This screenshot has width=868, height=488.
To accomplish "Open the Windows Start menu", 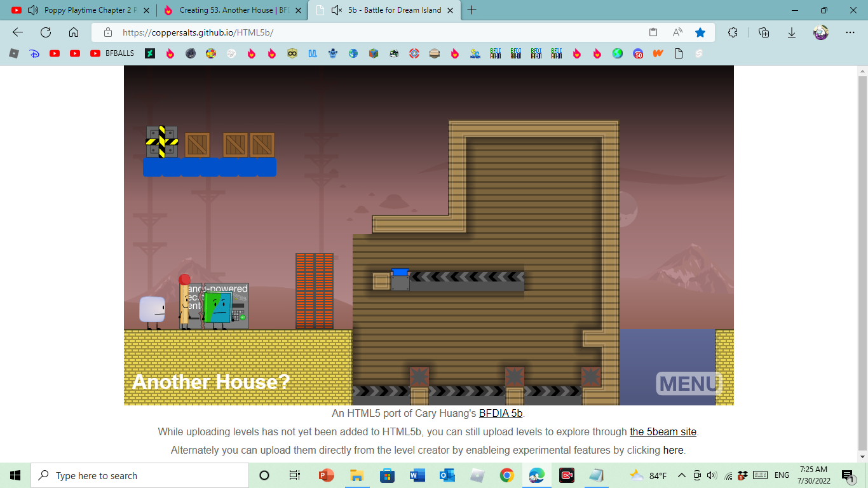I will coord(15,475).
